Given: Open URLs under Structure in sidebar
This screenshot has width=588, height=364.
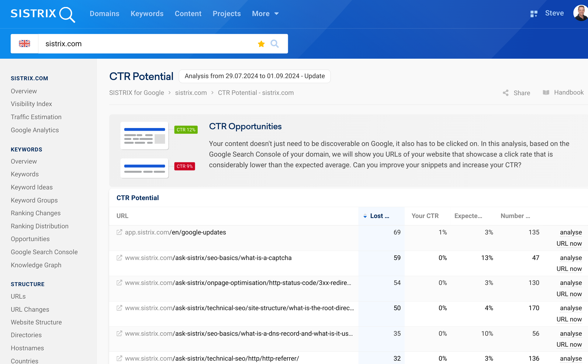Looking at the screenshot, I should [18, 296].
